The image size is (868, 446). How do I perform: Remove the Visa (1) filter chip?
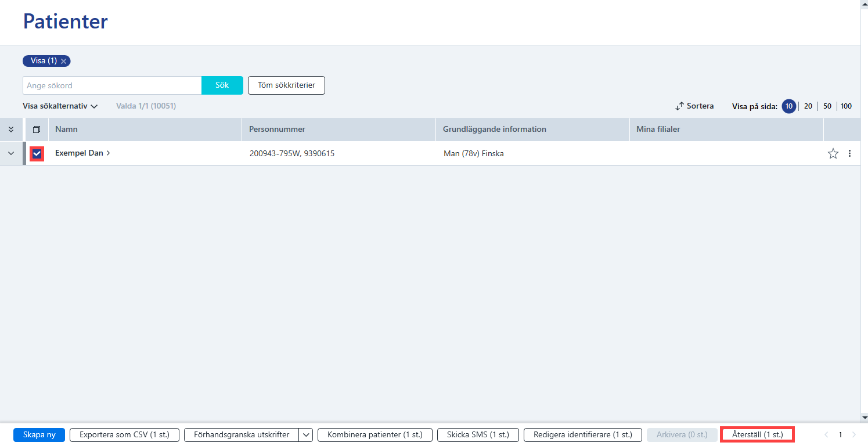tap(64, 61)
